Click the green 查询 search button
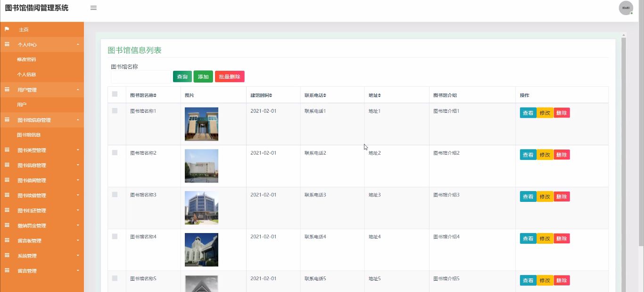The image size is (644, 292). point(182,76)
